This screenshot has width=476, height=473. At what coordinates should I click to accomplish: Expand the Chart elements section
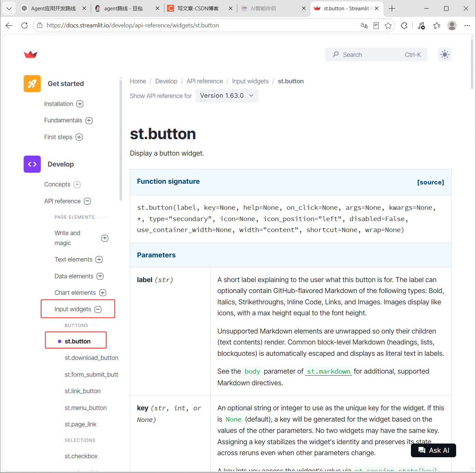pos(103,293)
